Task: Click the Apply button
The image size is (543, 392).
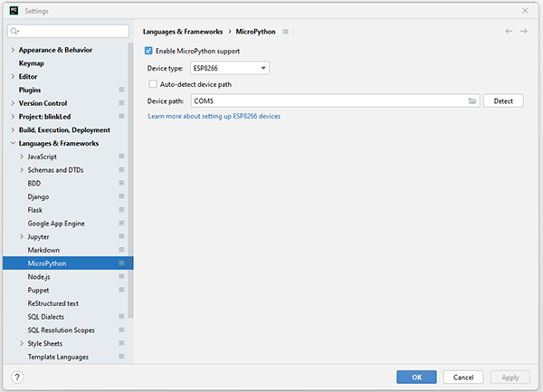Action: (510, 378)
